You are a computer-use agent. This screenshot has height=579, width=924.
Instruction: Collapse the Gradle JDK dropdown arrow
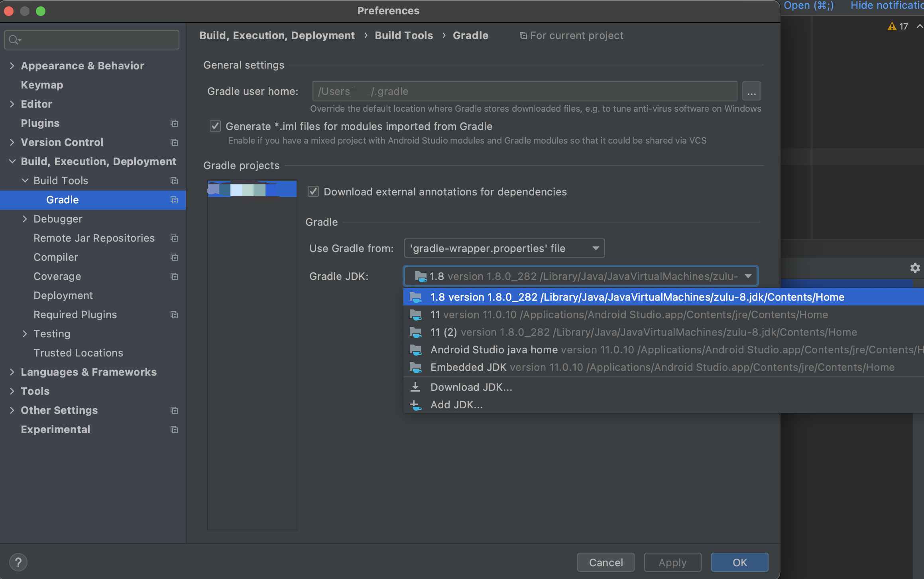[x=748, y=276]
